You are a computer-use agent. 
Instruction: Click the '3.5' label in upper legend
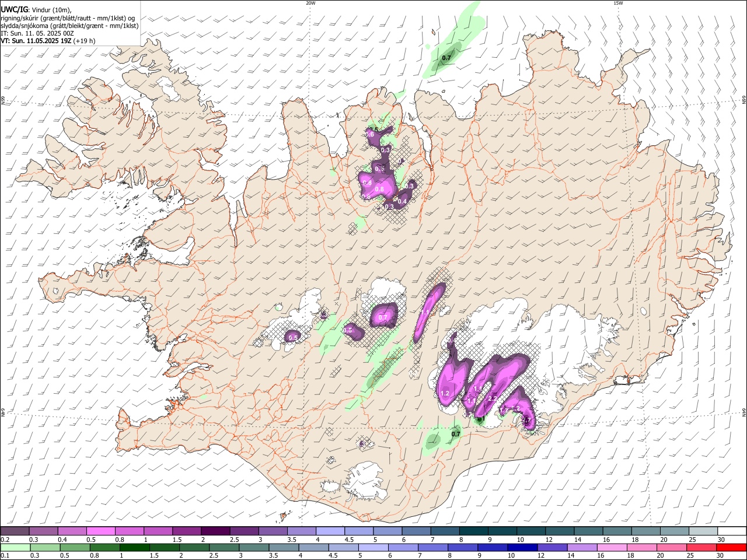pyautogui.click(x=291, y=540)
